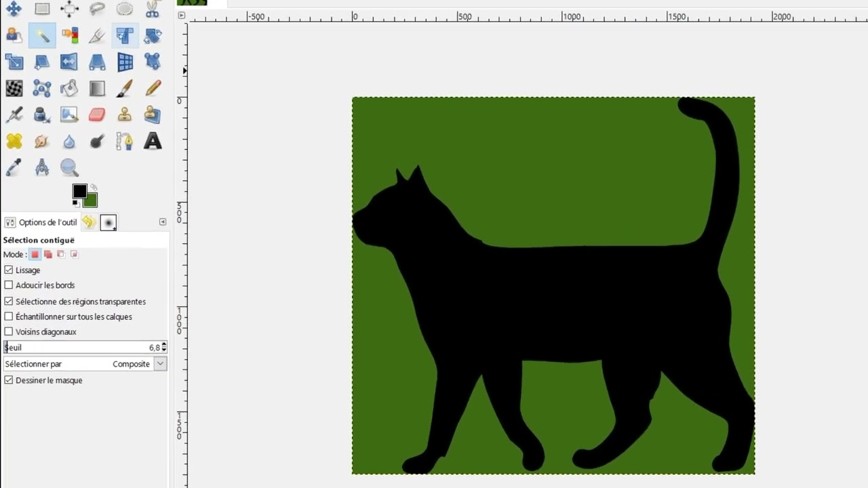Viewport: 868px width, 488px height.
Task: Switch to the undo history tab
Action: click(89, 222)
